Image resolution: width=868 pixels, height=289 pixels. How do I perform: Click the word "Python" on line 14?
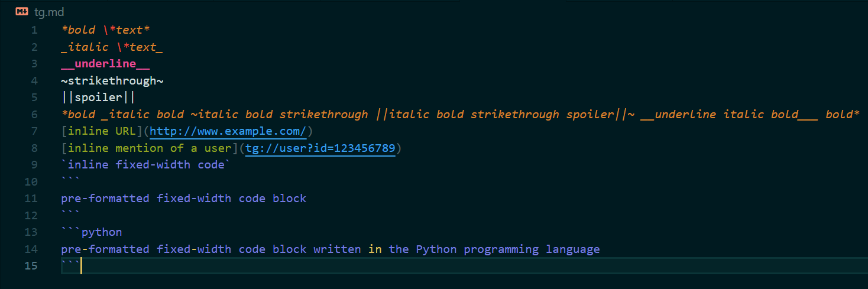pyautogui.click(x=436, y=249)
